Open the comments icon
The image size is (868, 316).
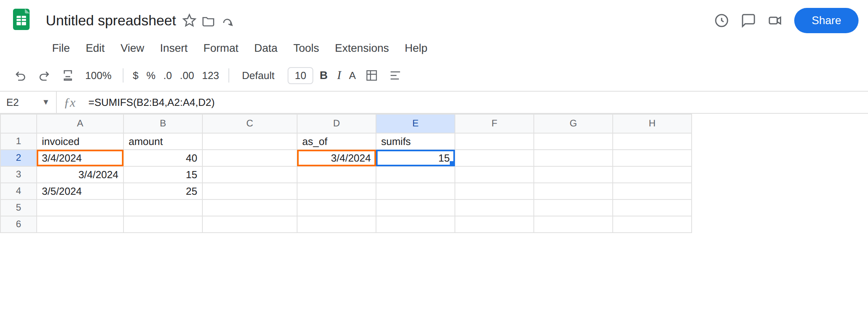748,21
